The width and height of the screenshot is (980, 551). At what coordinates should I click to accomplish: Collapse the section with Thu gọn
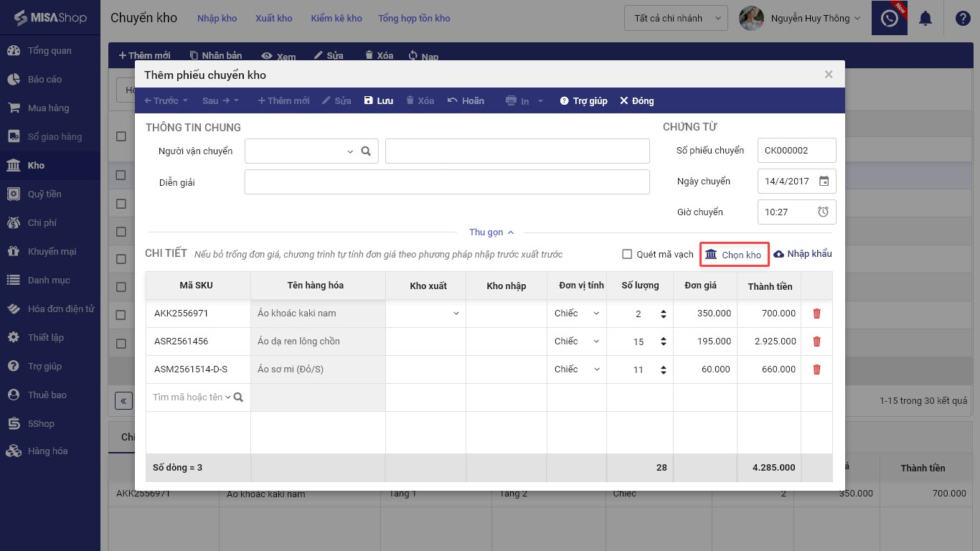click(x=491, y=232)
